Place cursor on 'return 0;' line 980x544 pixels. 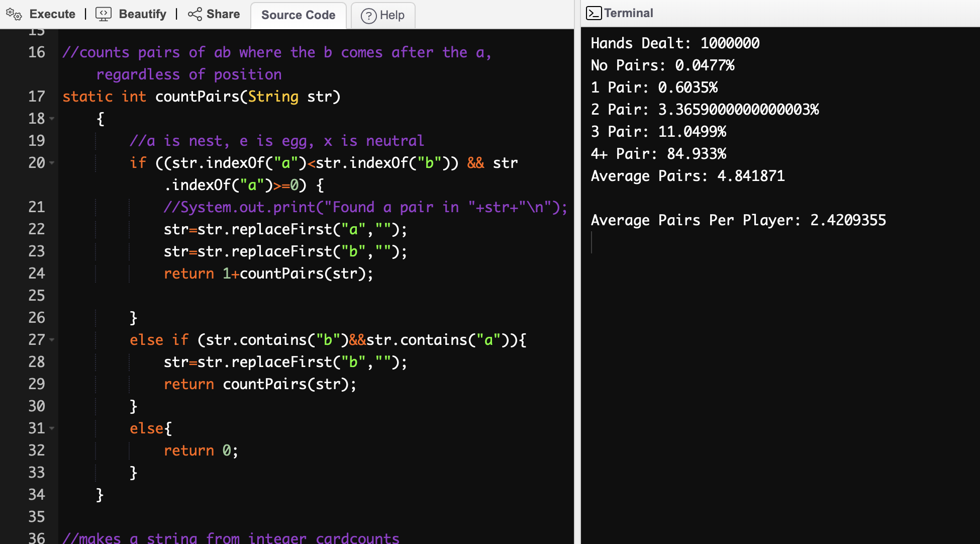pyautogui.click(x=201, y=450)
